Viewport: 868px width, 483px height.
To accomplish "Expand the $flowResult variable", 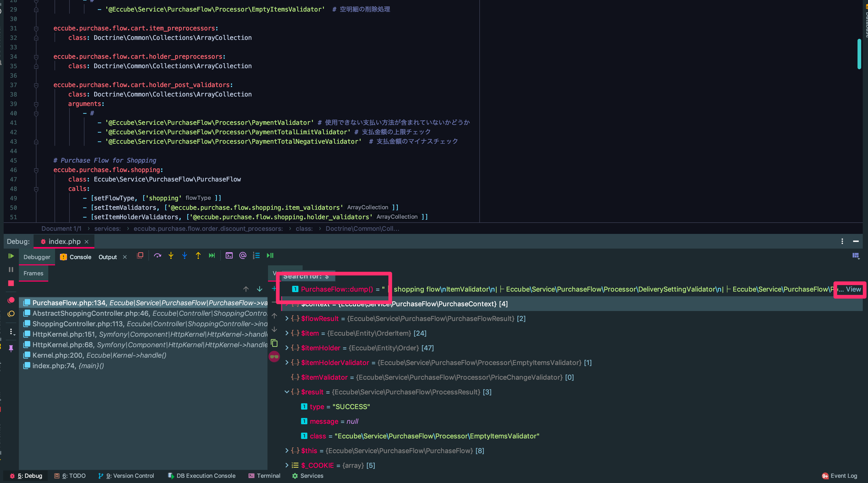I will pyautogui.click(x=287, y=318).
